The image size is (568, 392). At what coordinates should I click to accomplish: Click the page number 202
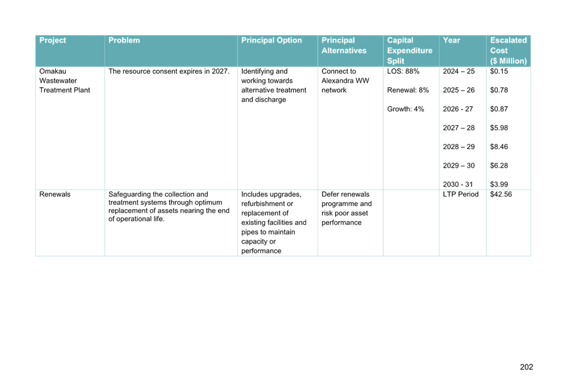pyautogui.click(x=526, y=367)
